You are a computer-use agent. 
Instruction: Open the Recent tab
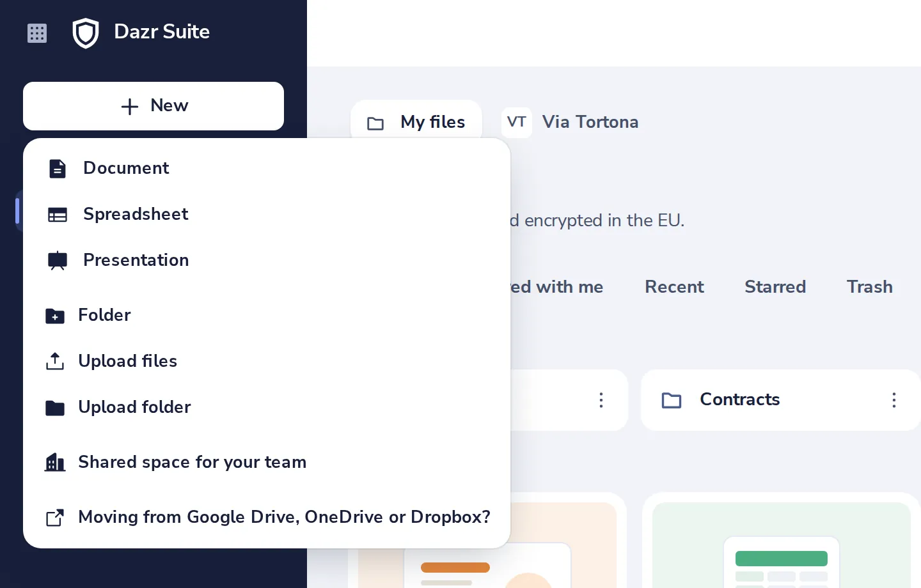(674, 287)
